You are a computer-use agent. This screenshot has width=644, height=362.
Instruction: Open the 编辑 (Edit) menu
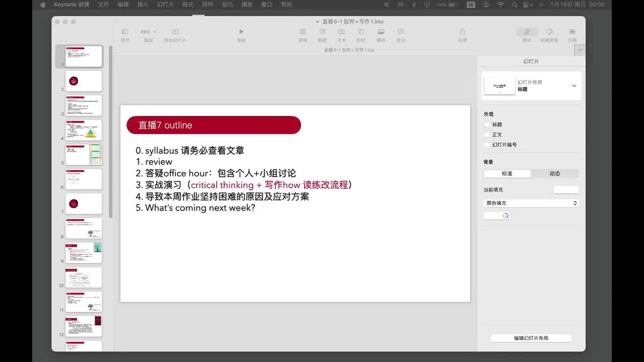tap(123, 5)
